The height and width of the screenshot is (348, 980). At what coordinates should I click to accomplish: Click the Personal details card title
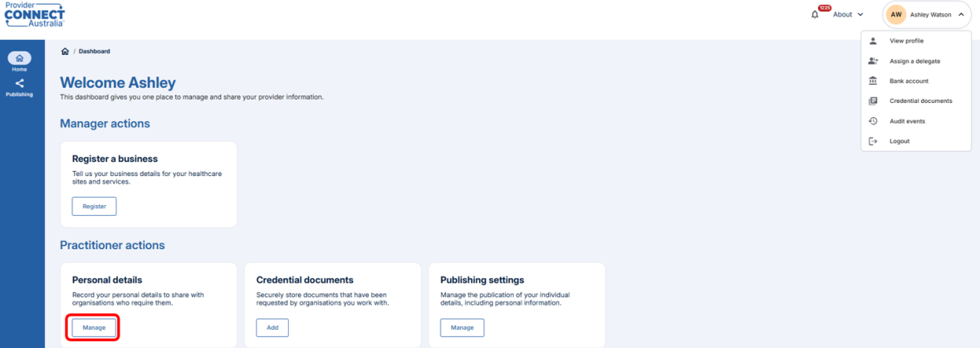click(107, 280)
